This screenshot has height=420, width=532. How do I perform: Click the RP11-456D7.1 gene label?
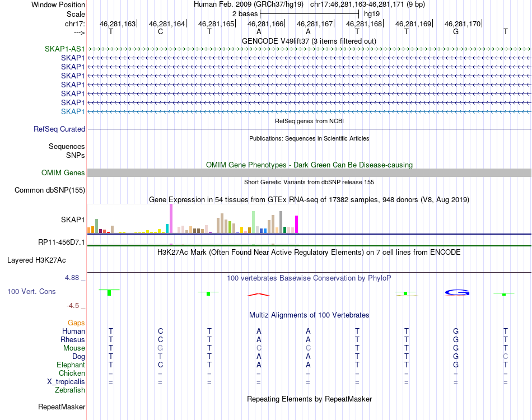62,242
